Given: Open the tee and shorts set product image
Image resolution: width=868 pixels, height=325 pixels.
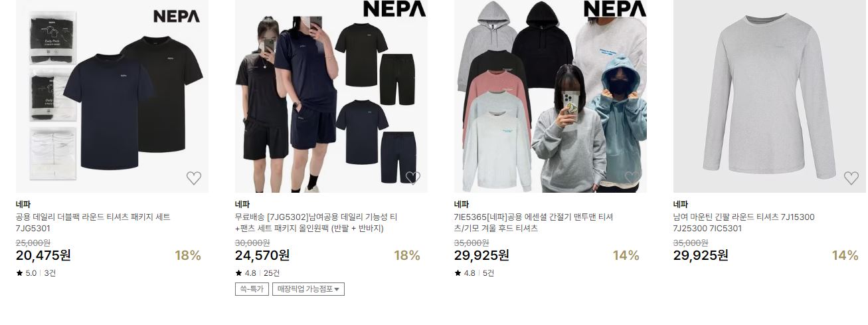Looking at the screenshot, I should pos(331,96).
